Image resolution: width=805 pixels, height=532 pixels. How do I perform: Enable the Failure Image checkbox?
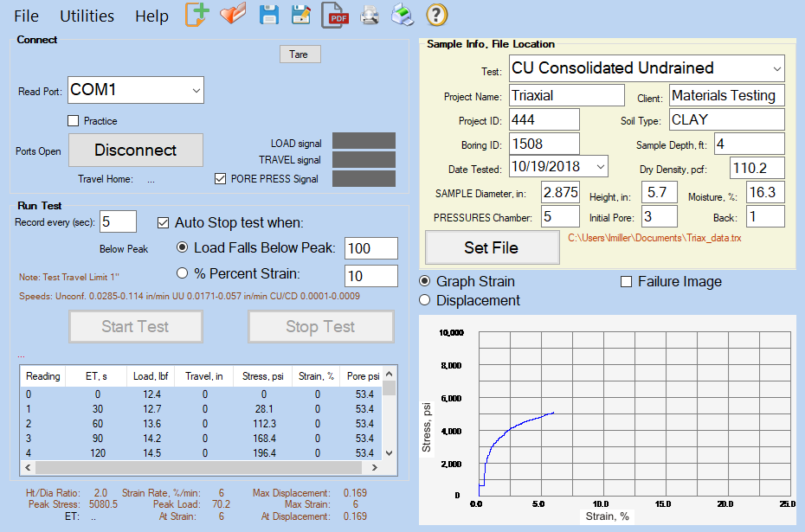[x=627, y=282]
